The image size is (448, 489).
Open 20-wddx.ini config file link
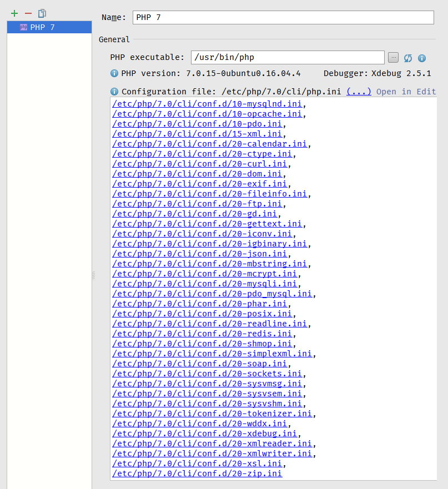200,423
